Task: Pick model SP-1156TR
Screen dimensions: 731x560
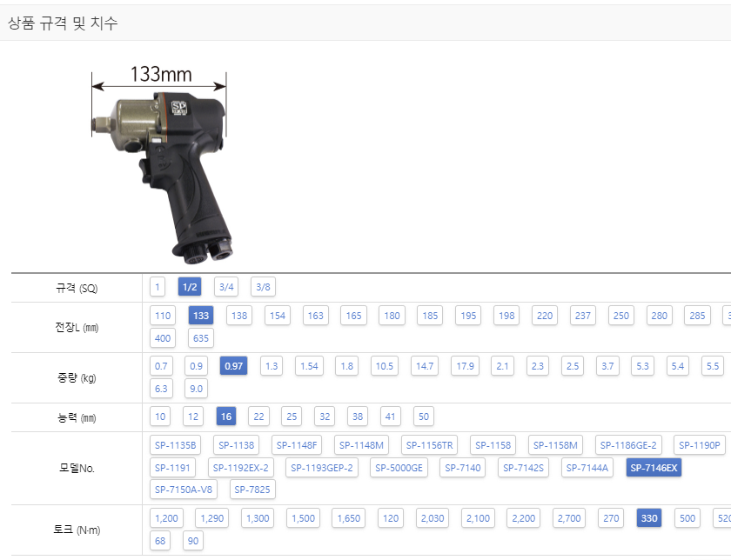Action: pyautogui.click(x=429, y=445)
